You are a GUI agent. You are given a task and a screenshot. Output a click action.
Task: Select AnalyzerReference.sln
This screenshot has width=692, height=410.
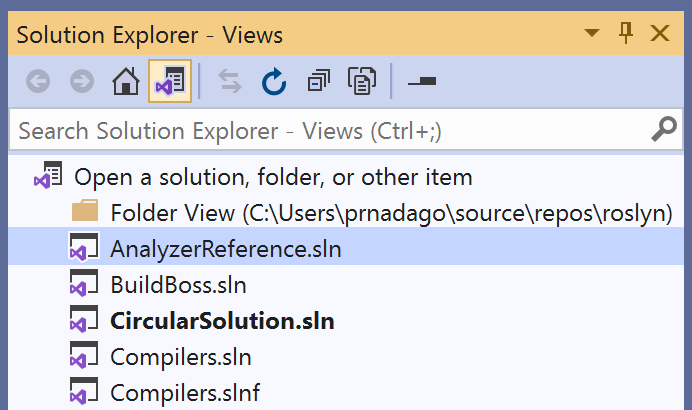(x=226, y=249)
